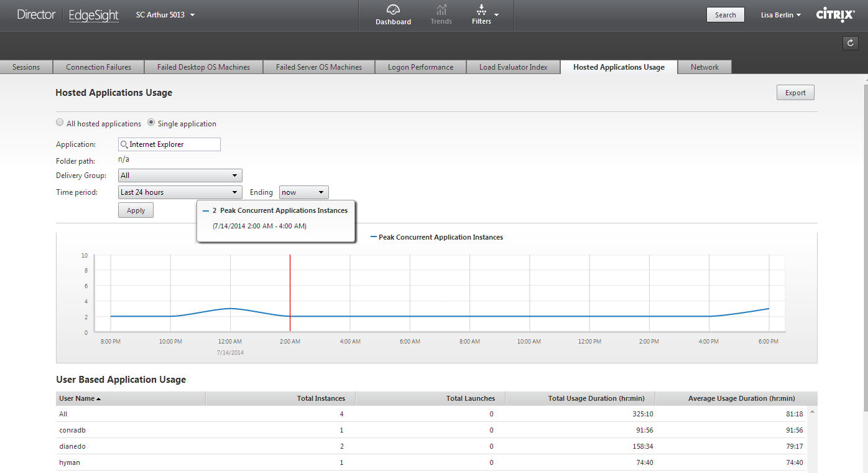The image size is (868, 473).
Task: Select the All hosted applications radio button
Action: 60,123
